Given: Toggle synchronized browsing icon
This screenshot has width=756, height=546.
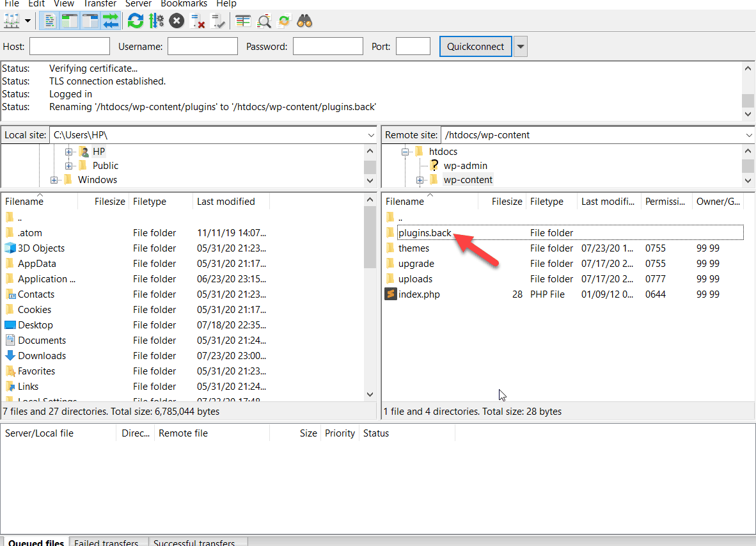Looking at the screenshot, I should (x=285, y=21).
